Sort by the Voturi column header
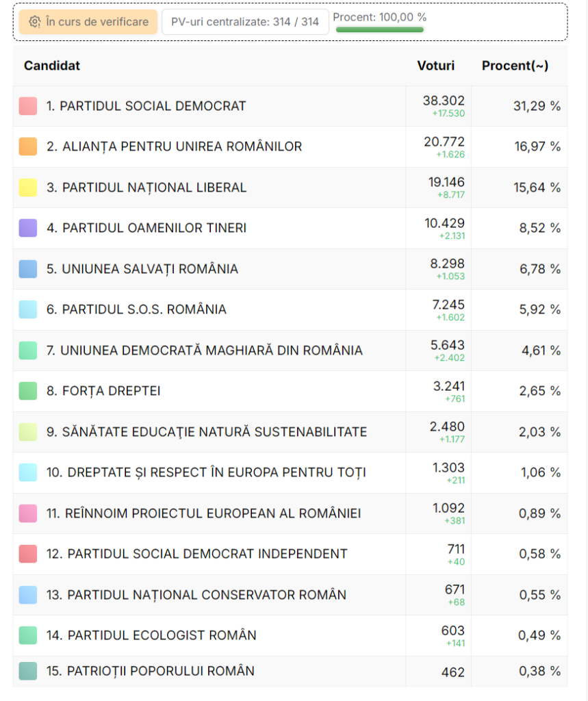The width and height of the screenshot is (588, 701). (x=435, y=66)
